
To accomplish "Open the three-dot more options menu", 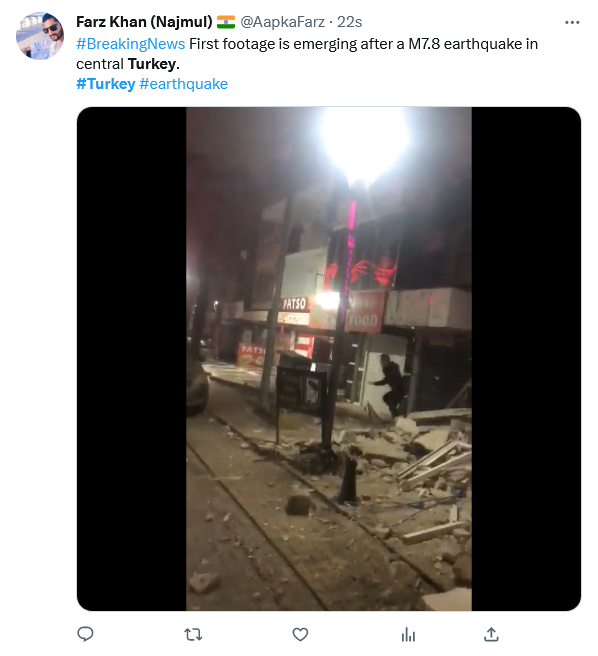I will [x=572, y=22].
